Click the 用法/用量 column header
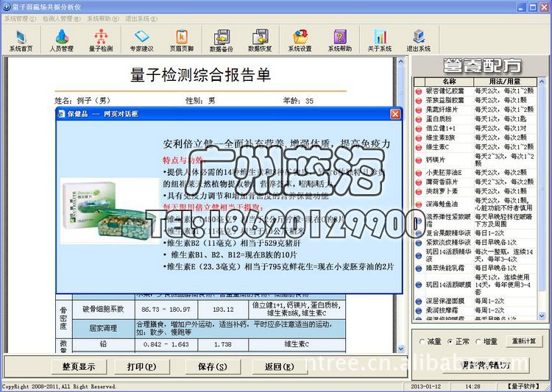The height and width of the screenshot is (392, 552). click(x=505, y=82)
